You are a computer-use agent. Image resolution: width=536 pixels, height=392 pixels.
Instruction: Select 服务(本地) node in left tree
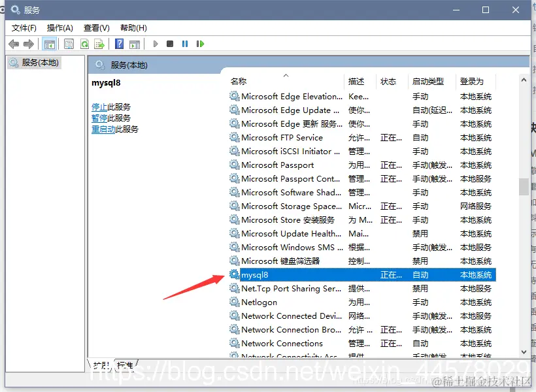click(34, 63)
